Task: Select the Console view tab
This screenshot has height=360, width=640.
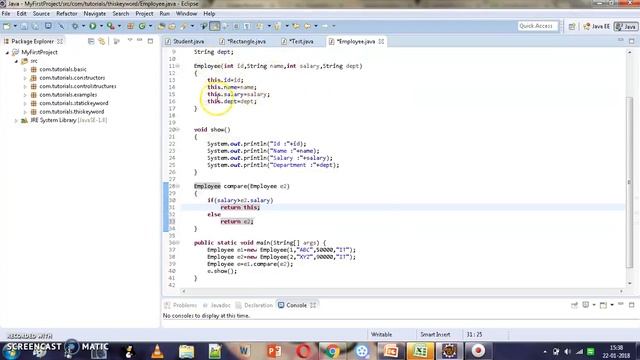Action: click(296, 305)
